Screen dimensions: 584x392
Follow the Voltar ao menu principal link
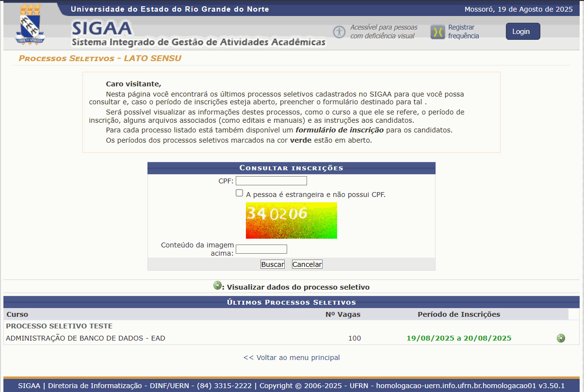[x=292, y=358]
